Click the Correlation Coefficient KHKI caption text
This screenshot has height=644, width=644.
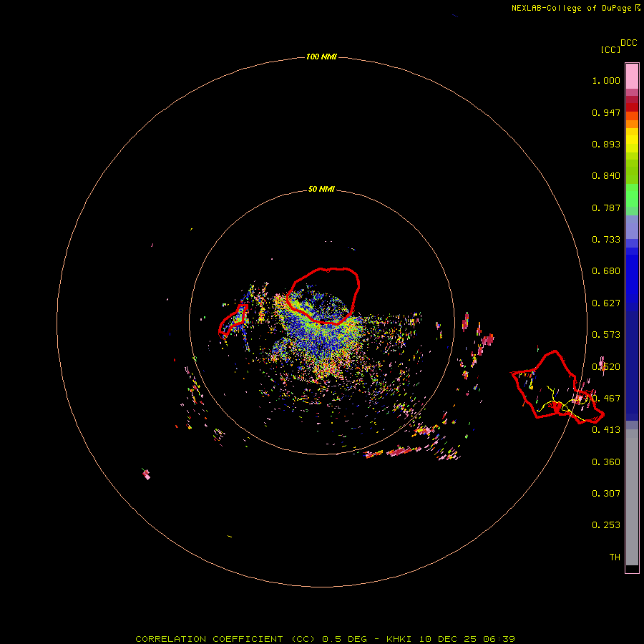click(325, 639)
